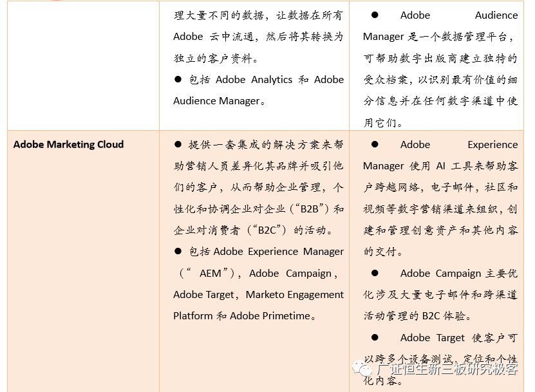This screenshot has height=392, width=535.
Task: Click the line 'Adobe Target，Marketo Engagement'
Action: (x=259, y=294)
